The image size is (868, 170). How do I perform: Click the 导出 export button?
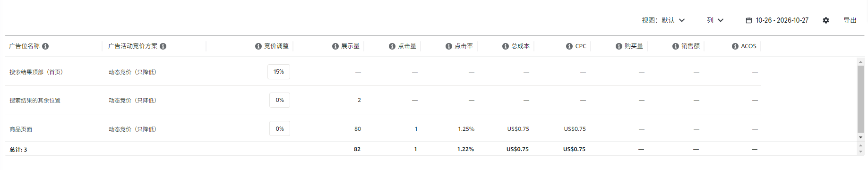click(850, 20)
